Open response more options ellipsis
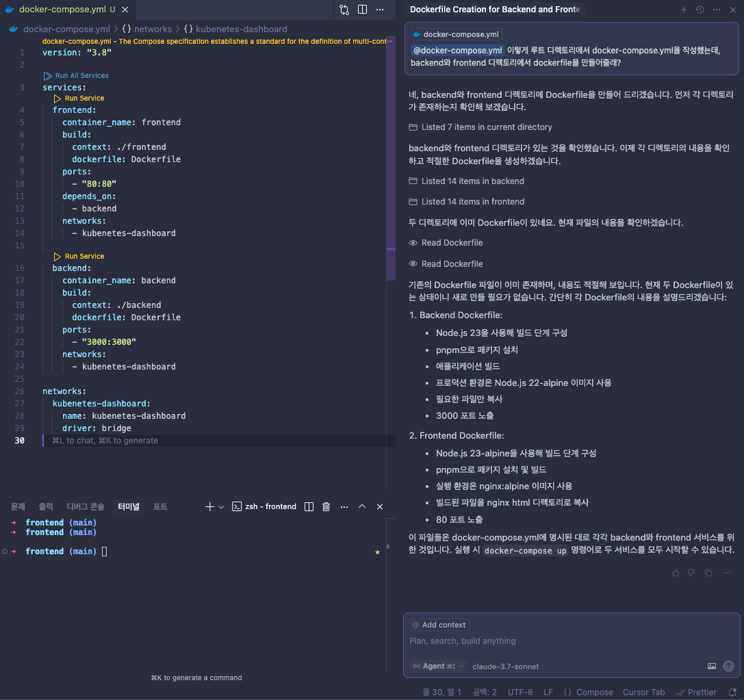Screen dimensions: 744x700 pos(726,573)
